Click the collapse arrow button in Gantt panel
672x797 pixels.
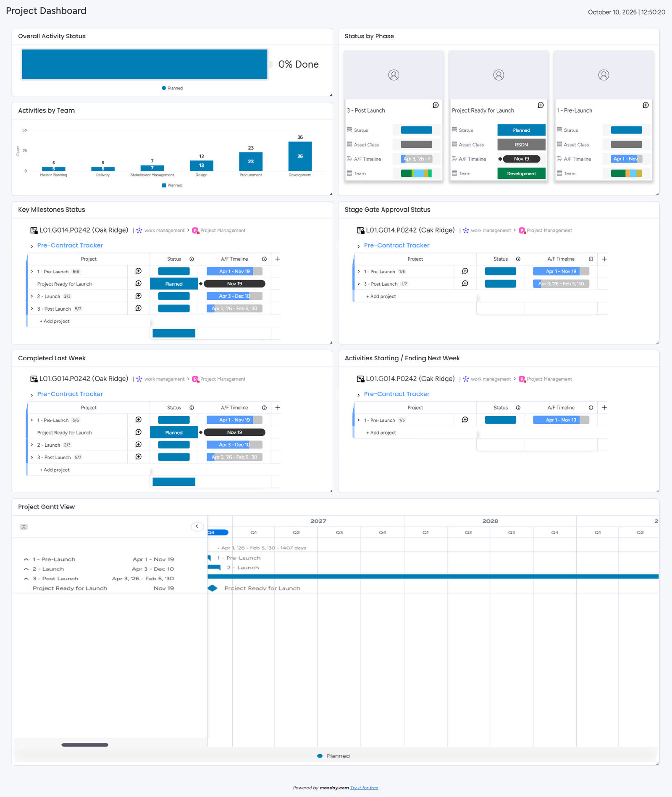tap(197, 527)
